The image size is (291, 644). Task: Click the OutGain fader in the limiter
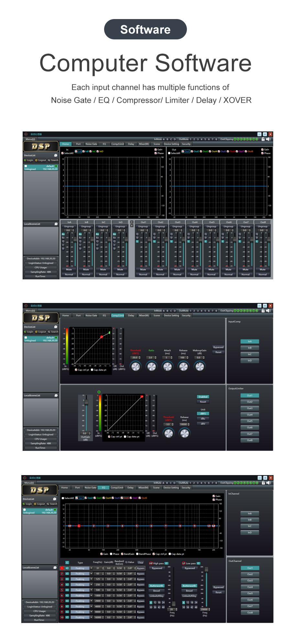(86, 402)
